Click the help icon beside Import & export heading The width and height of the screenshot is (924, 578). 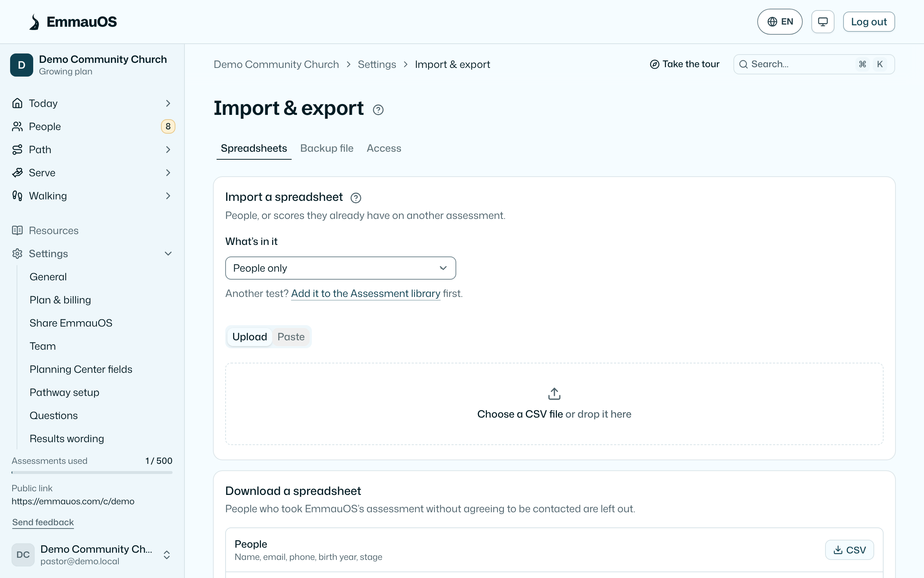point(378,110)
